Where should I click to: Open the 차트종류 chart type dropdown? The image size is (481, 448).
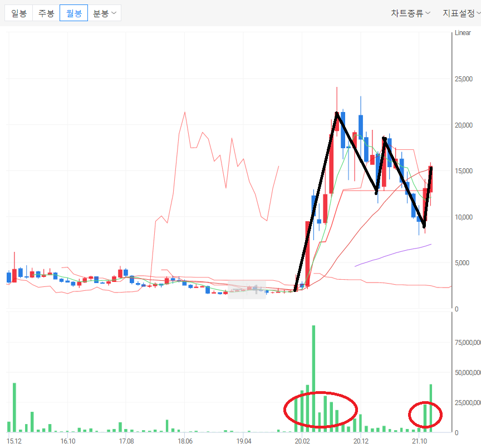tap(410, 13)
